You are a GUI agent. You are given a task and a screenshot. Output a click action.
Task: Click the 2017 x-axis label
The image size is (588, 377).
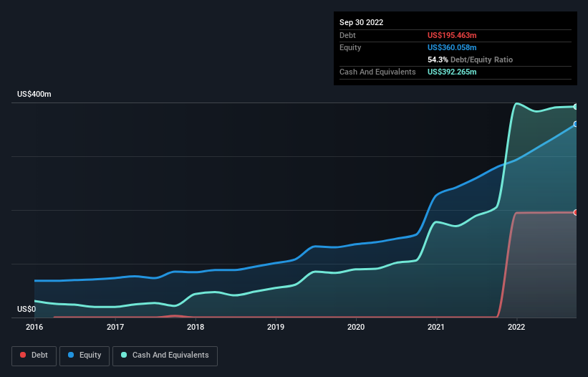115,327
